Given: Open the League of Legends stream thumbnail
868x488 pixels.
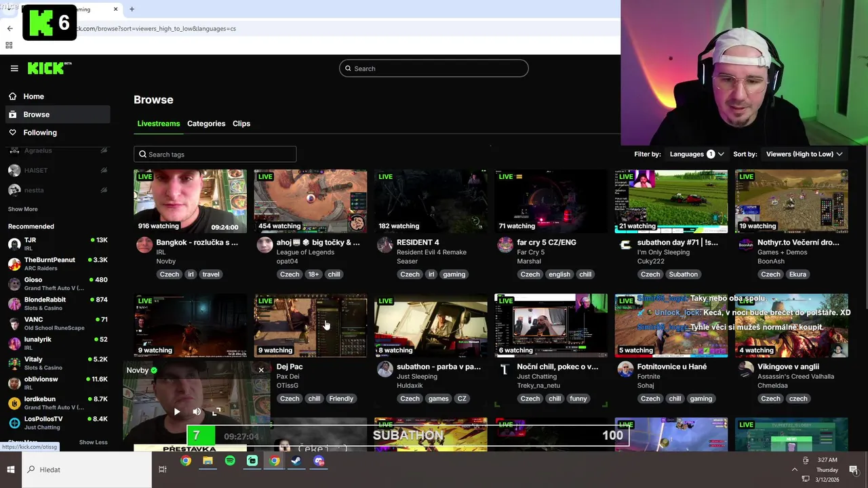Looking at the screenshot, I should 311,201.
